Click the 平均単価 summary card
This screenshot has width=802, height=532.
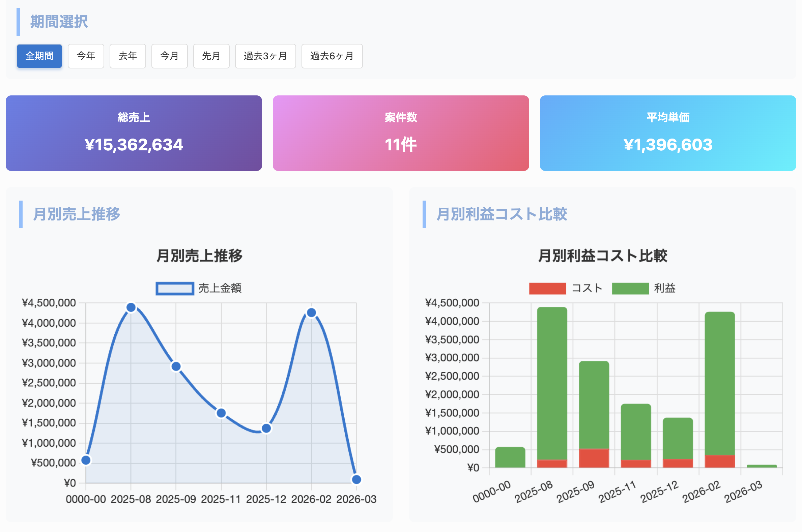tap(667, 133)
